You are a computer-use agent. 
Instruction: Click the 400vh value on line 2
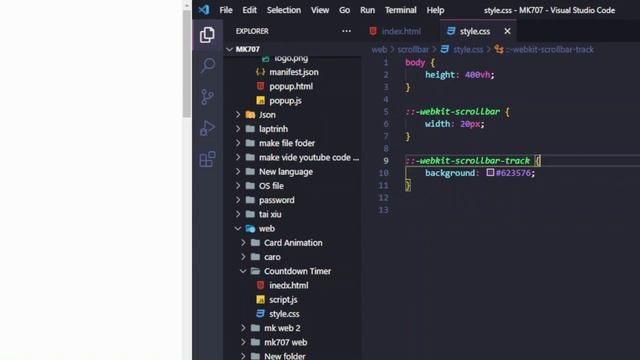(478, 75)
